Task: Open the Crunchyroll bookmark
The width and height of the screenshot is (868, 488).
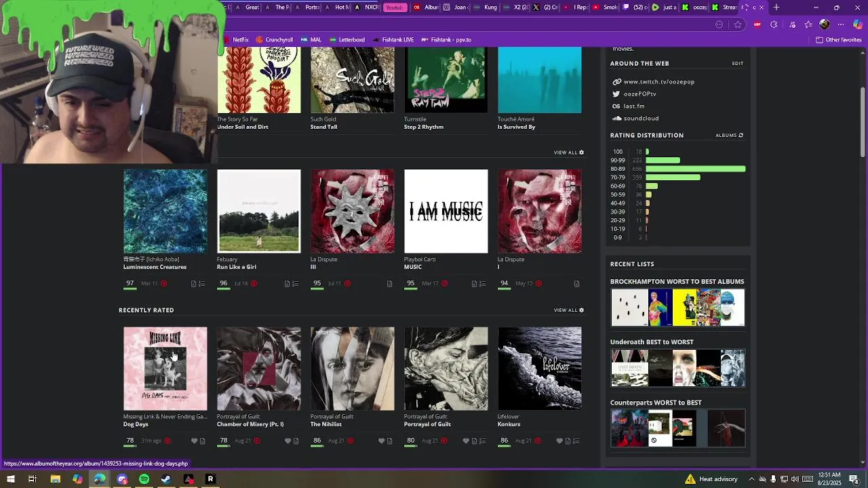Action: point(274,40)
